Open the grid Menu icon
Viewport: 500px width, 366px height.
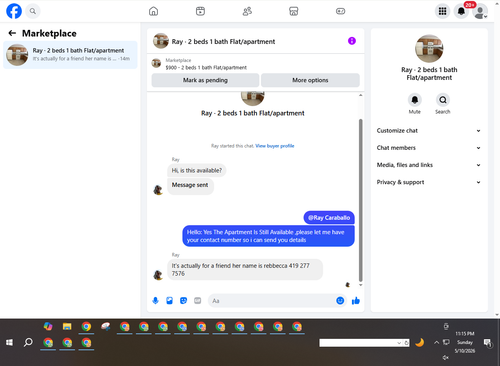(442, 11)
